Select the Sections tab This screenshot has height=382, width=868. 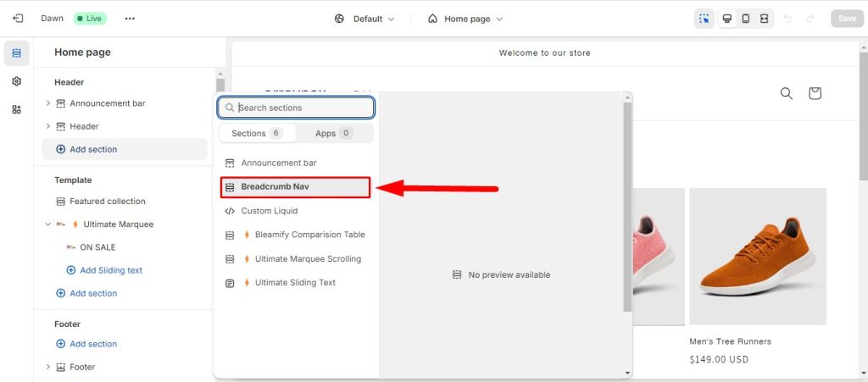pos(257,133)
